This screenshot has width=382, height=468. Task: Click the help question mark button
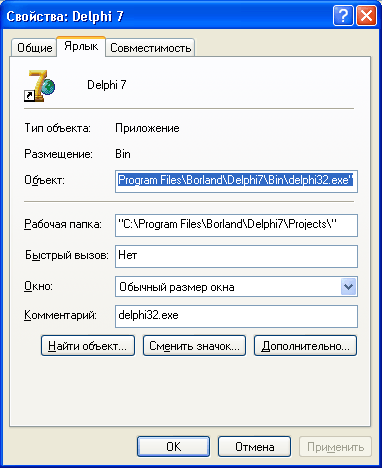coord(343,15)
